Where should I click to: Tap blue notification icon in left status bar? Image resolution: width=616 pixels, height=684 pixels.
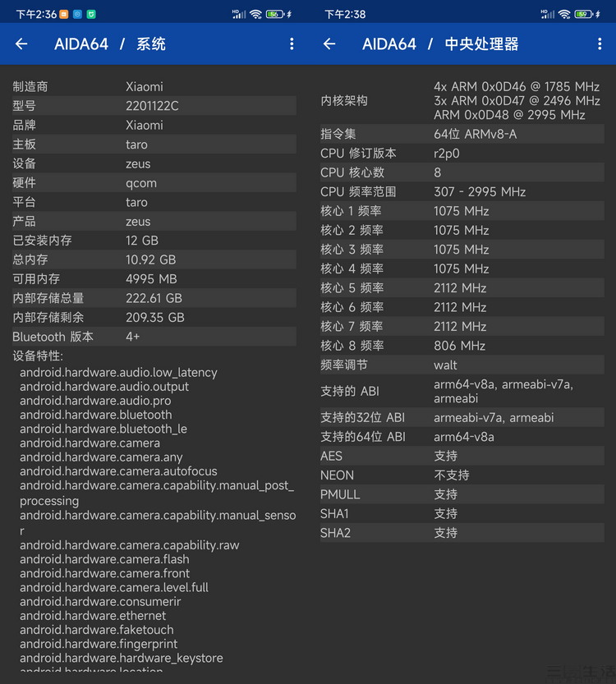click(x=77, y=15)
